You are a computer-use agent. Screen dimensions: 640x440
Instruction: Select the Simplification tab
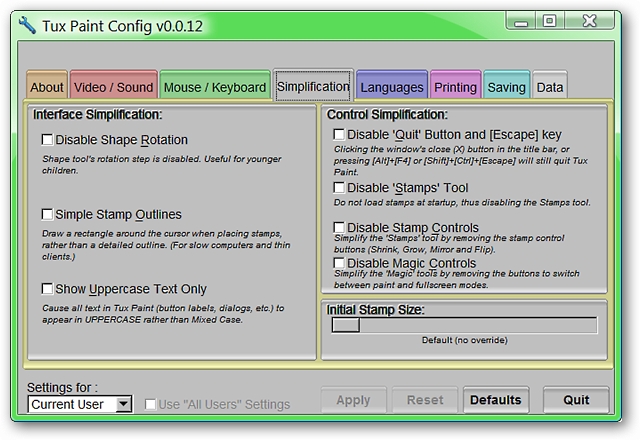pyautogui.click(x=313, y=84)
